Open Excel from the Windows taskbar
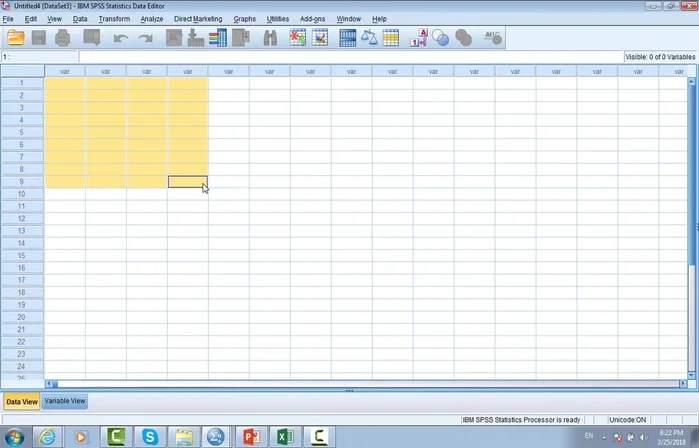This screenshot has width=699, height=448. coord(283,436)
